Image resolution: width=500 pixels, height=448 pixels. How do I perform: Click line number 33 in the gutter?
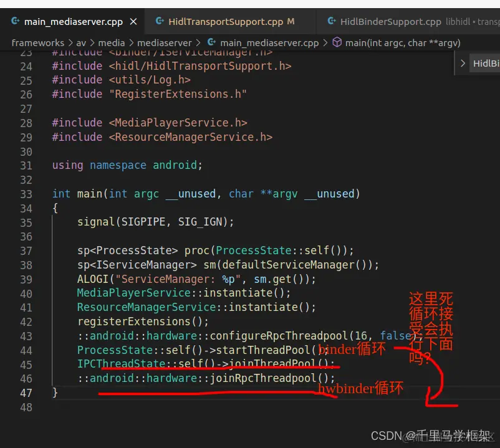(26, 194)
